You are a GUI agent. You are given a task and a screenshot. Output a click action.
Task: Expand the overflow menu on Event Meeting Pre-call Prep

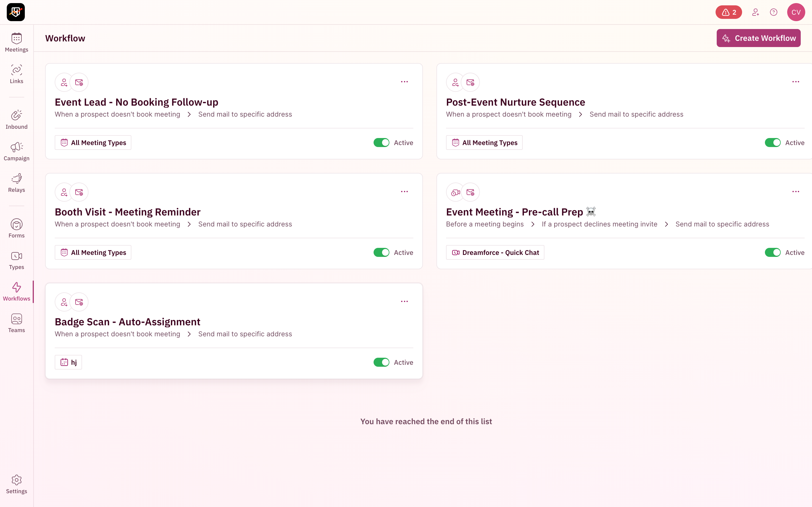[x=796, y=192]
